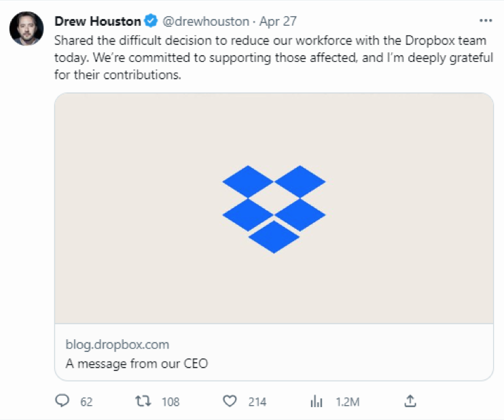Click the Apr 27 timestamp
This screenshot has width=504, height=420.
278,21
